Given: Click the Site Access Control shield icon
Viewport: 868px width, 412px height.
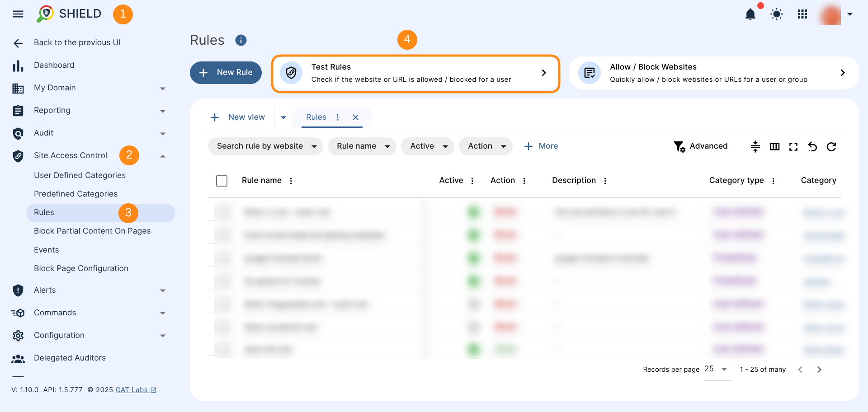Looking at the screenshot, I should click(18, 156).
